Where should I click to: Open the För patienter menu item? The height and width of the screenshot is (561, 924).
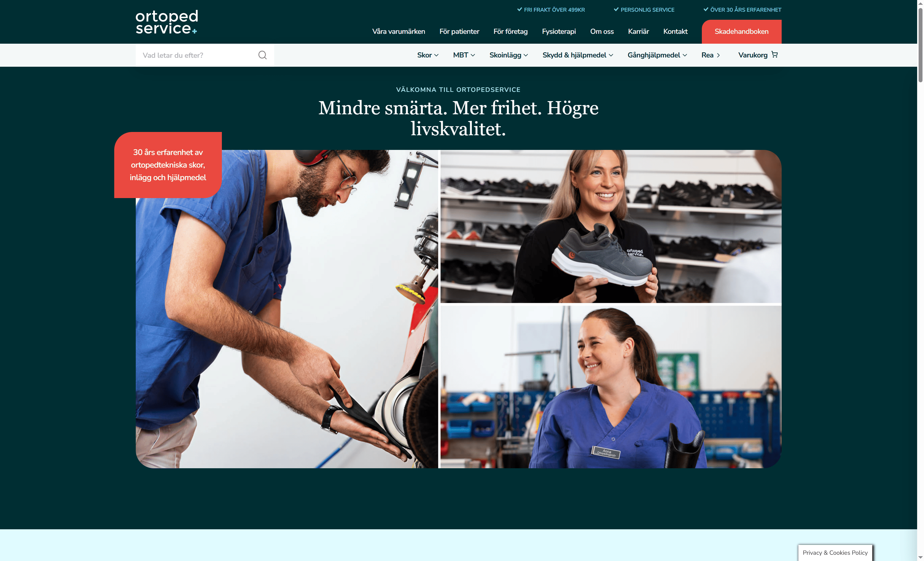[x=459, y=31]
